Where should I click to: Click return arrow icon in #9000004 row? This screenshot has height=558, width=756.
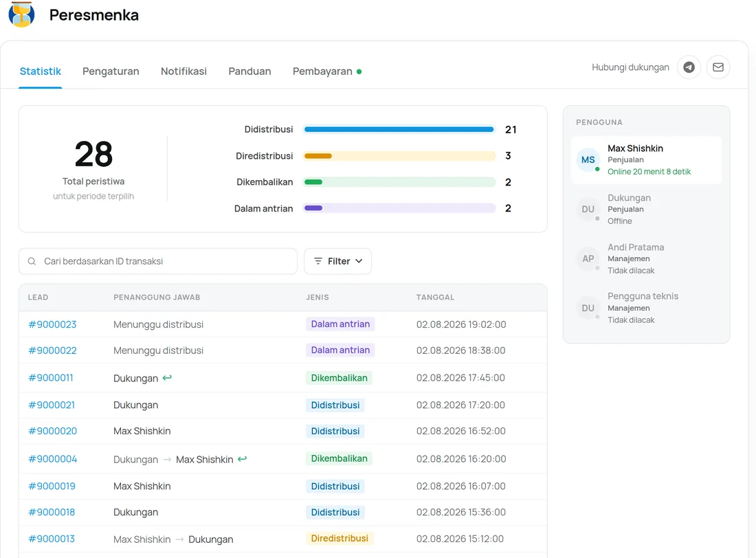tap(242, 458)
